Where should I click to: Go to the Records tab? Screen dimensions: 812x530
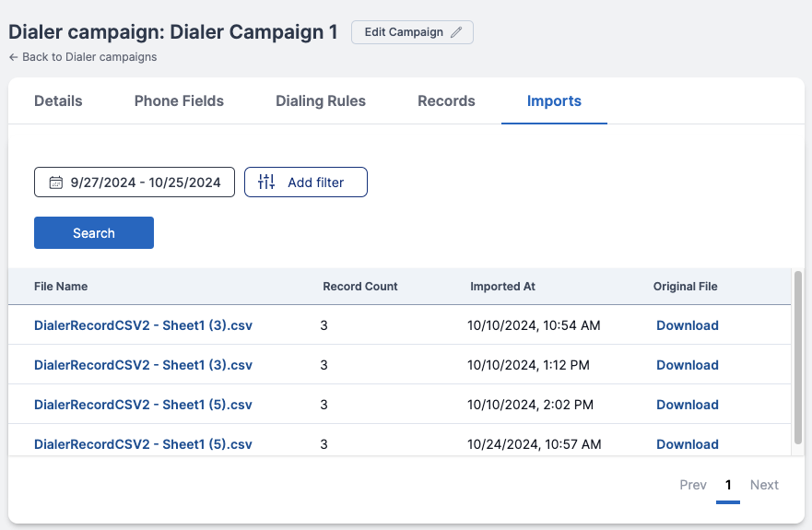point(446,101)
